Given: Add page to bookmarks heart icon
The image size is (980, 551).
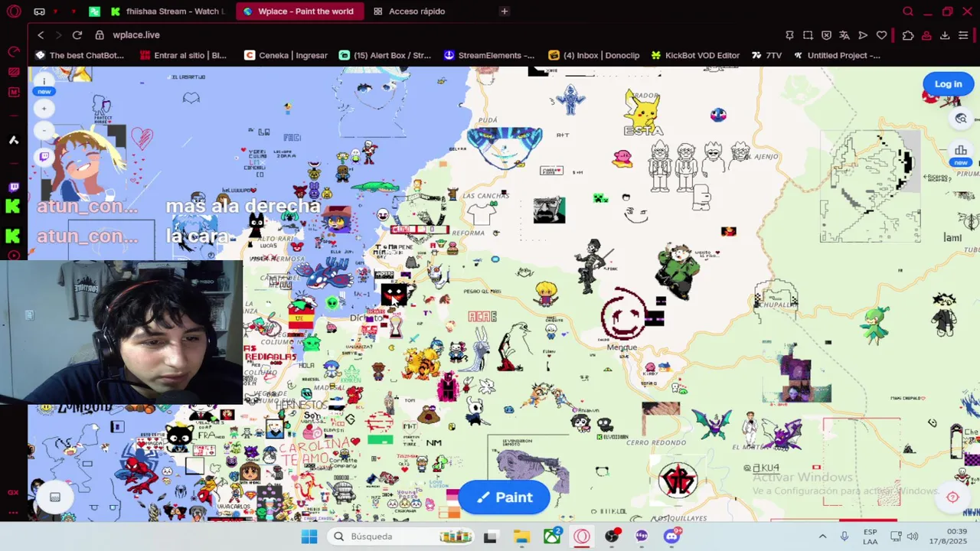Looking at the screenshot, I should pyautogui.click(x=881, y=35).
